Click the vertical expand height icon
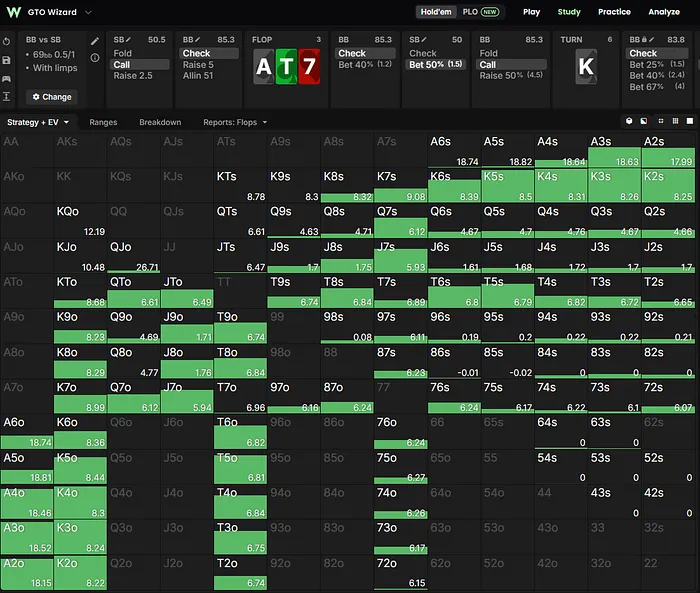This screenshot has height=593, width=700. [6, 96]
